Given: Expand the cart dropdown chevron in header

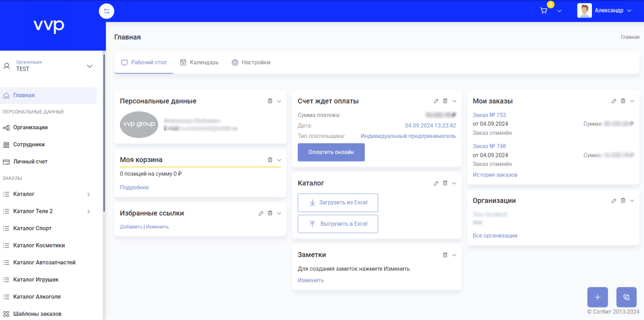Looking at the screenshot, I should [x=559, y=11].
